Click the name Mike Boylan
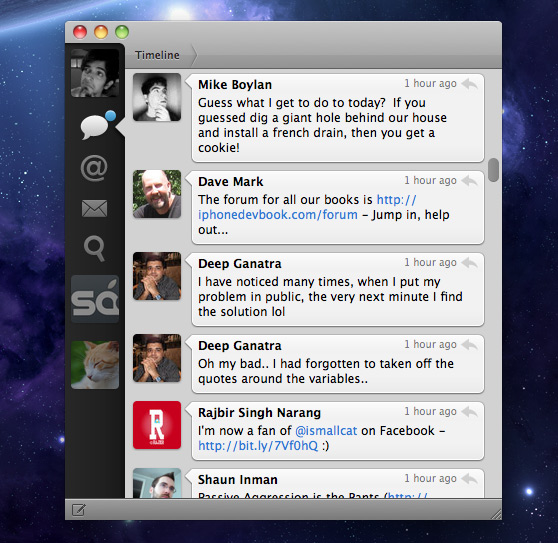Screen dimensions: 558x543 click(235, 85)
